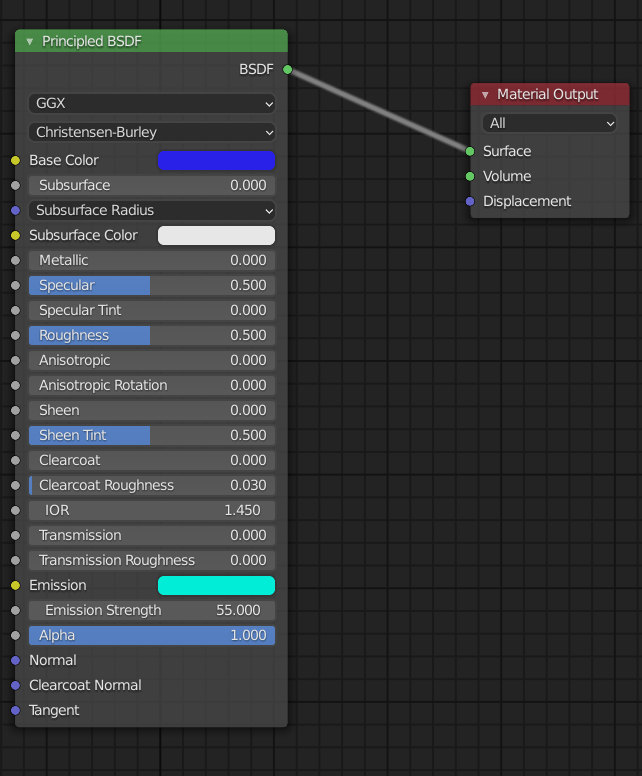Expand the Subsurface Radius dropdown
This screenshot has height=776, width=642.
tap(152, 210)
